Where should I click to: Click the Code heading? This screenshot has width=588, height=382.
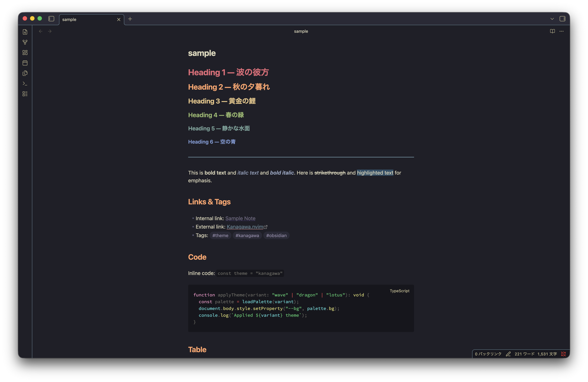point(197,257)
